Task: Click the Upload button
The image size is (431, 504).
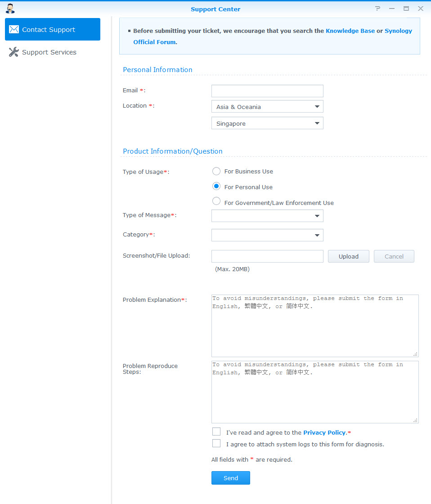Action: click(x=348, y=256)
